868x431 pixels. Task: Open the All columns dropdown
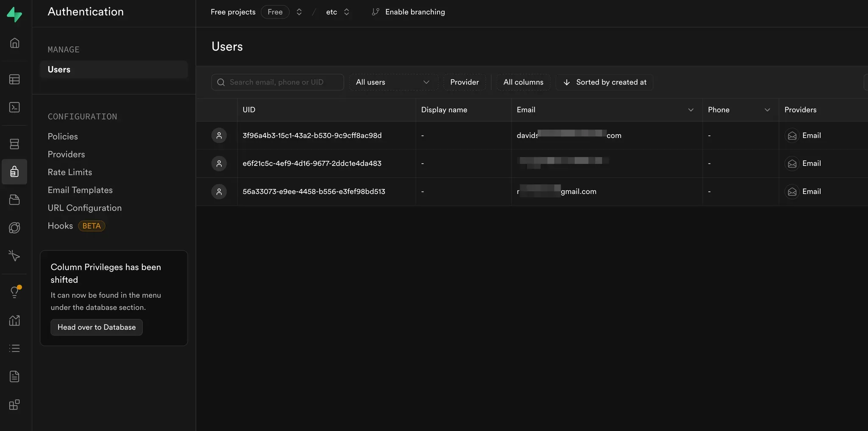tap(523, 82)
